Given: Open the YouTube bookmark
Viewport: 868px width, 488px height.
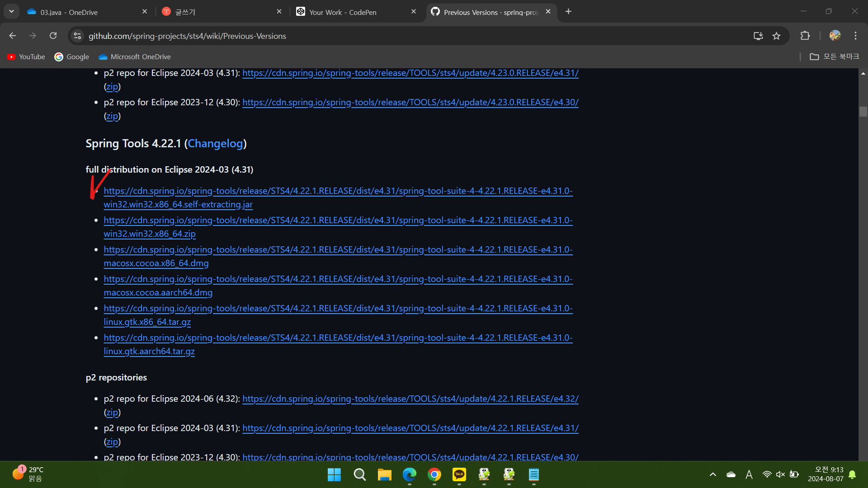Looking at the screenshot, I should (x=26, y=56).
